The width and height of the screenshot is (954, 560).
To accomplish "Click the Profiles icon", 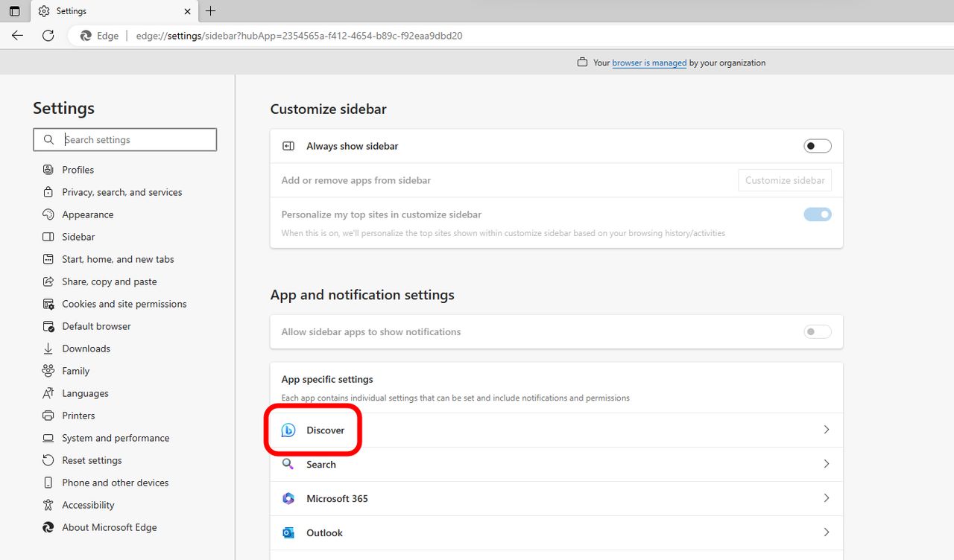I will [x=48, y=170].
